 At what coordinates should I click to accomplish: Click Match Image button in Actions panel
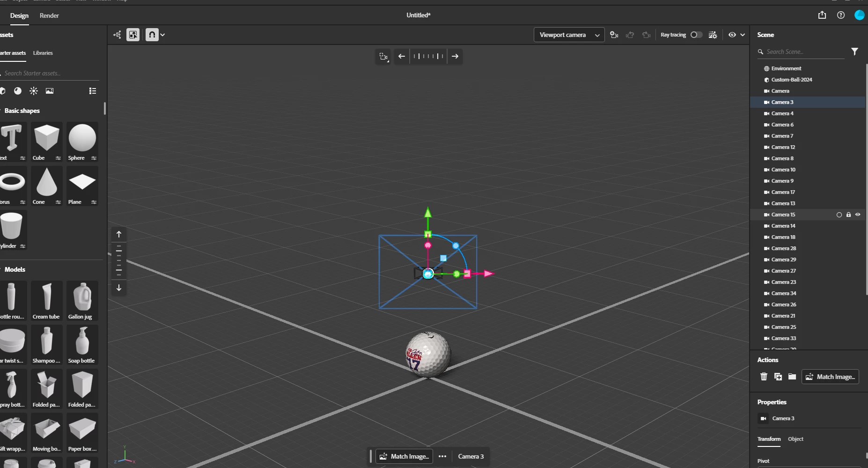(830, 377)
